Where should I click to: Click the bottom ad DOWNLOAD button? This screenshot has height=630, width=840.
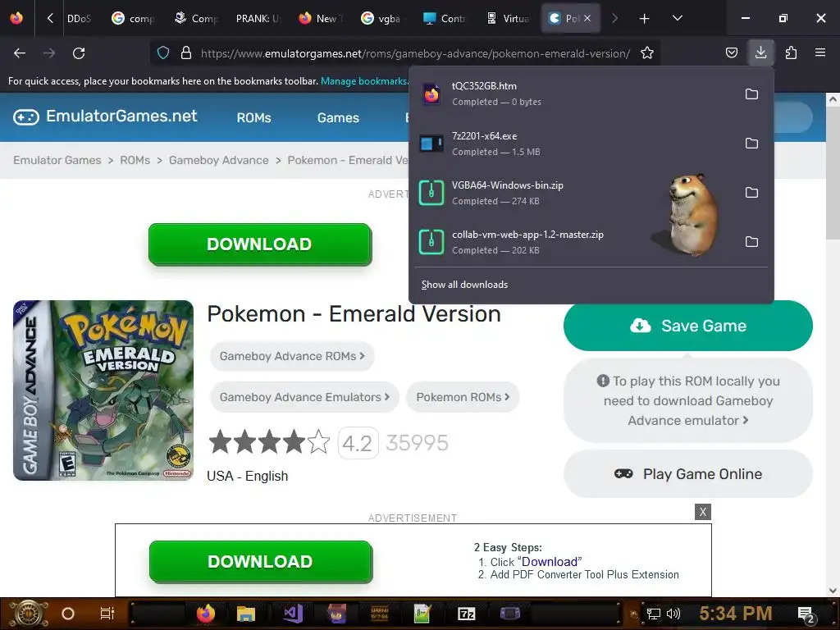(260, 561)
